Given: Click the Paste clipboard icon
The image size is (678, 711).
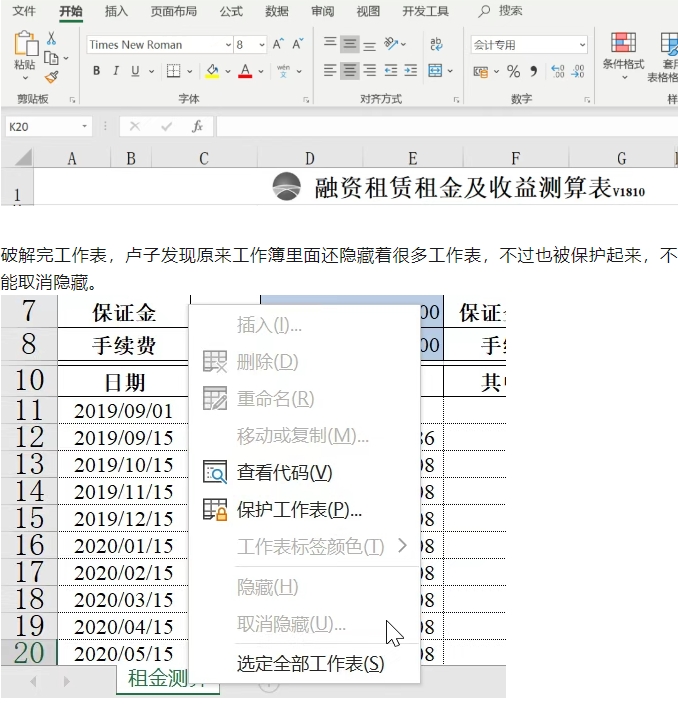Looking at the screenshot, I should tap(25, 48).
